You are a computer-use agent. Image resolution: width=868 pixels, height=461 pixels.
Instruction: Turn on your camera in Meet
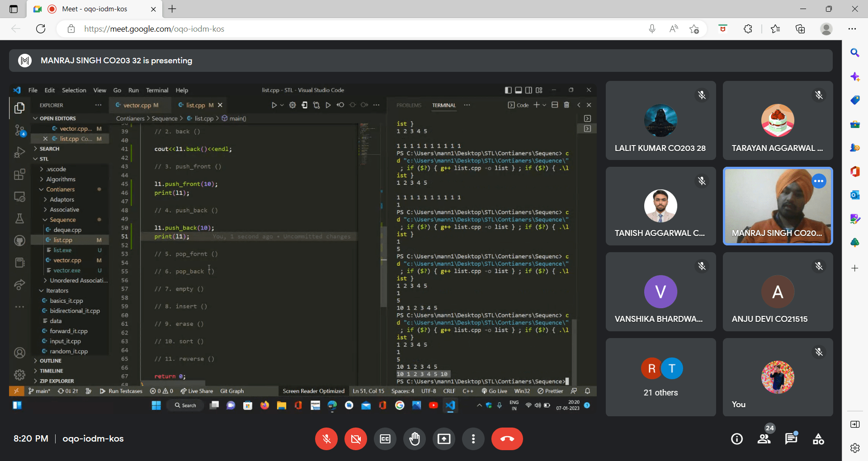[x=356, y=438]
